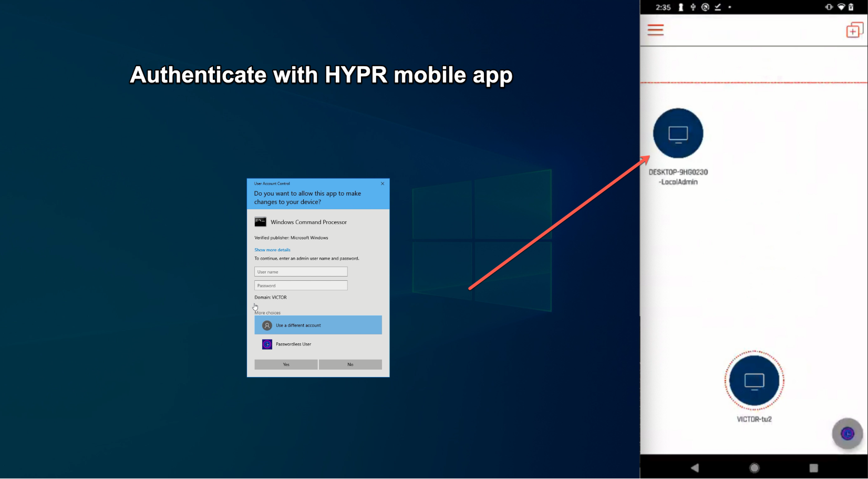The height and width of the screenshot is (479, 868).
Task: Tap the vibrate icon in phone status bar
Action: click(829, 7)
